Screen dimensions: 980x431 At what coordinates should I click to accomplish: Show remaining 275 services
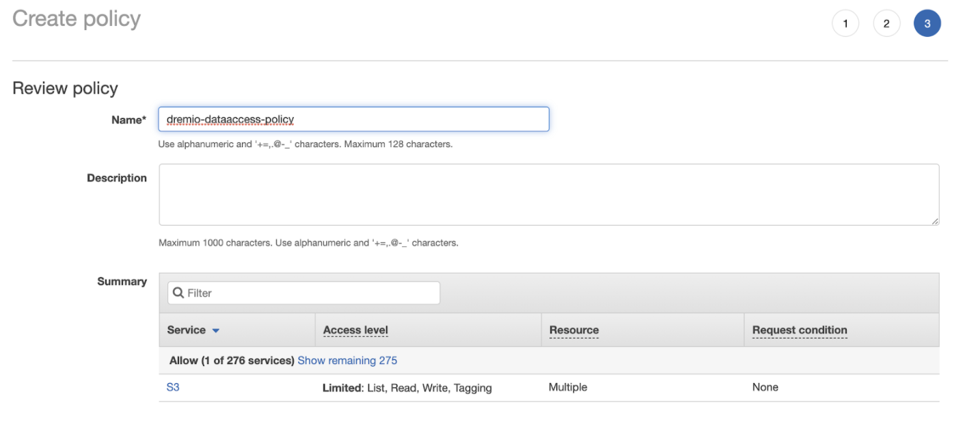pos(347,361)
